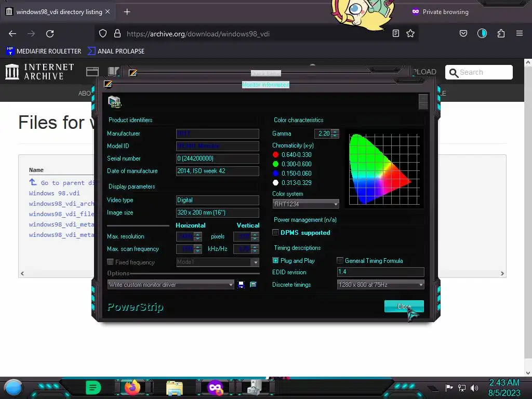The image size is (532, 399).
Task: Open the Discrete timings dropdown
Action: click(x=381, y=285)
